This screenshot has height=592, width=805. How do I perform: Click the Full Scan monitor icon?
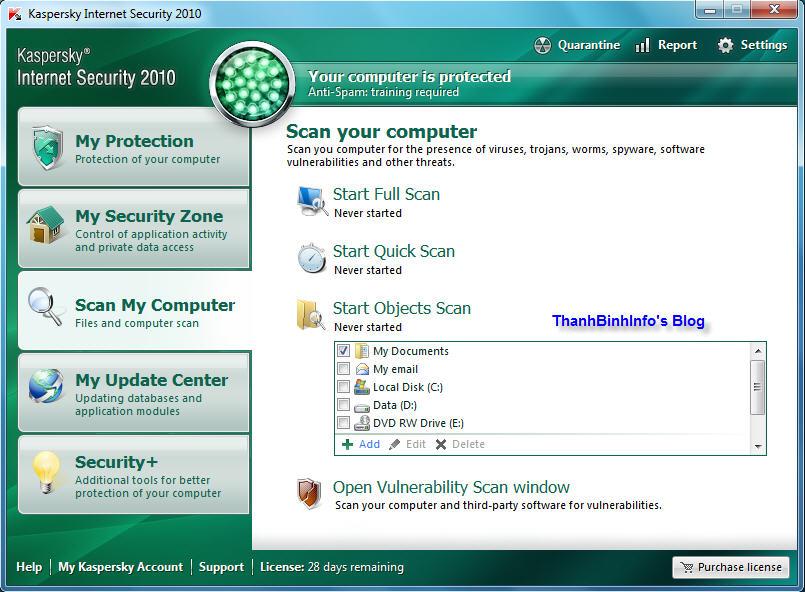click(312, 201)
